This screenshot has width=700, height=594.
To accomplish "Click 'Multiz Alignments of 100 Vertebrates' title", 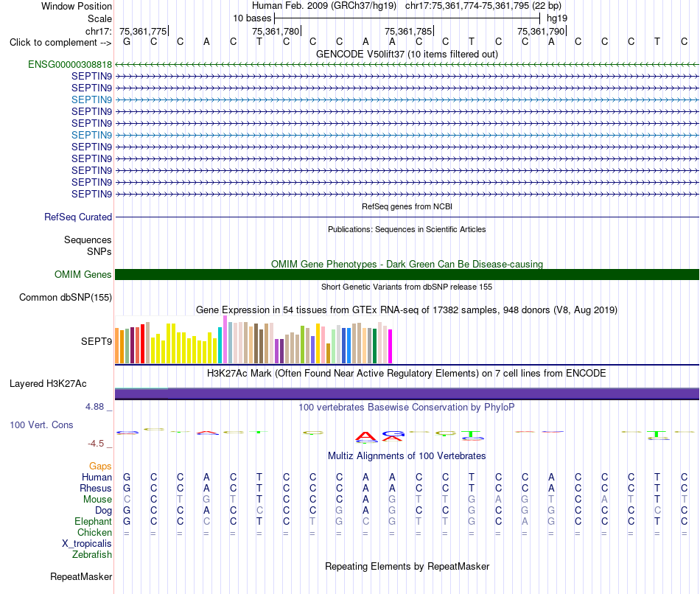I will 407,456.
